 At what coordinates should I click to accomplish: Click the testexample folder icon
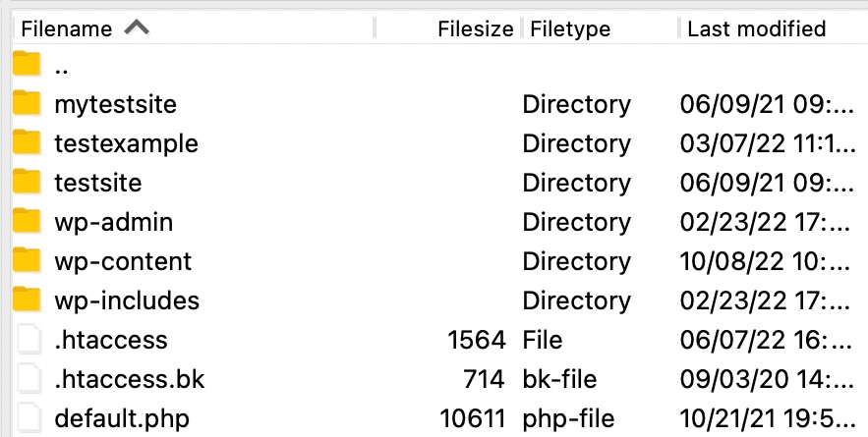point(27,142)
